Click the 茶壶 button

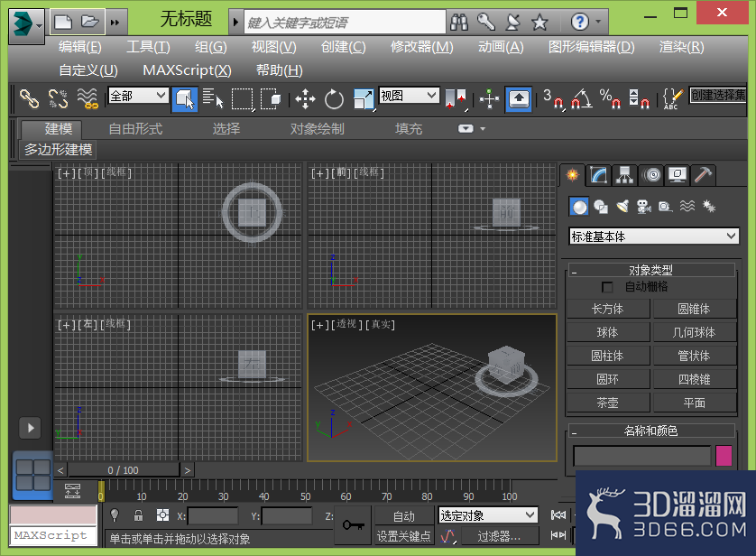click(607, 403)
